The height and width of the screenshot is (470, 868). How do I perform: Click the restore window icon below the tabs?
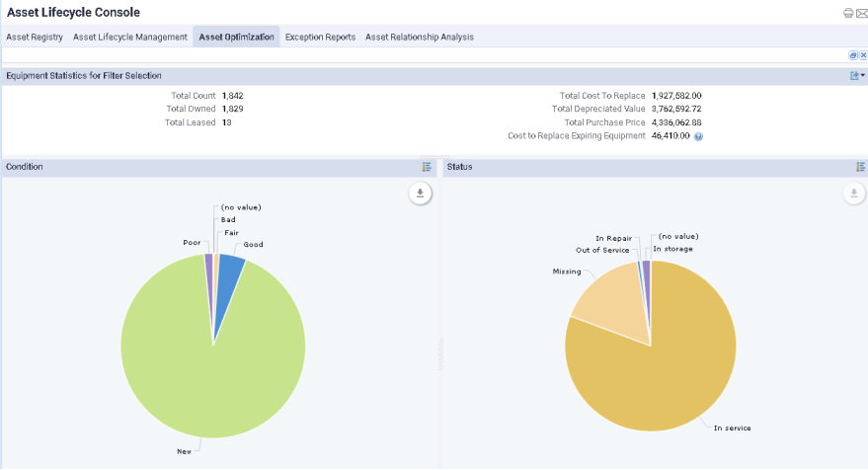pyautogui.click(x=852, y=55)
